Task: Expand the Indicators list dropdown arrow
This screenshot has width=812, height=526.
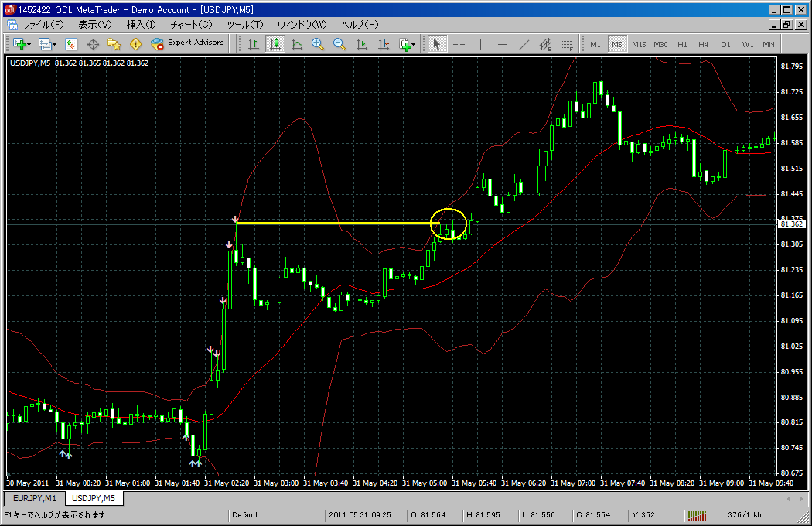Action: tap(414, 45)
